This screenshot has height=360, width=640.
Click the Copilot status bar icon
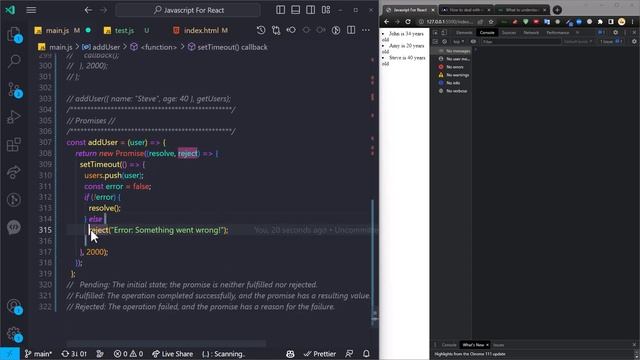click(x=290, y=354)
